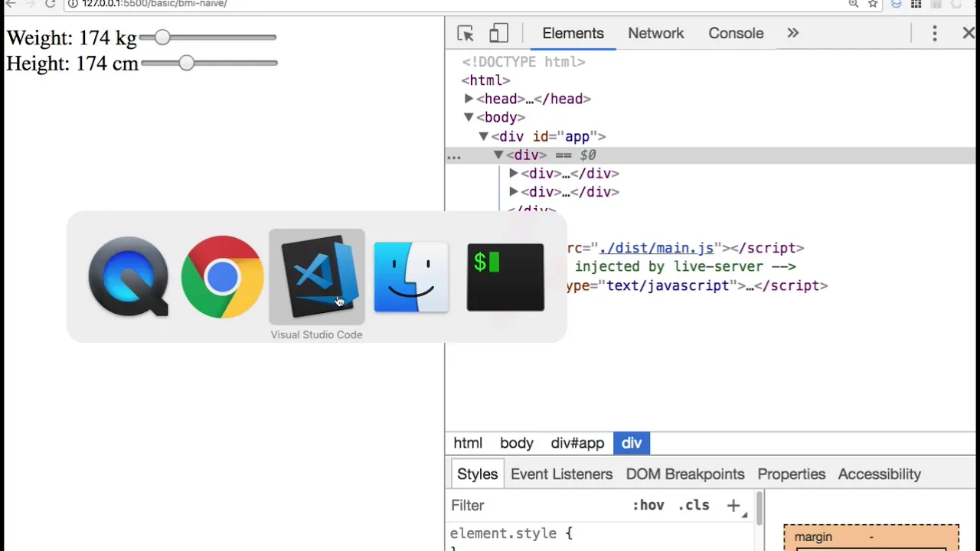Bookmark this page with the star icon
Screen dimensions: 980x551
[x=873, y=5]
